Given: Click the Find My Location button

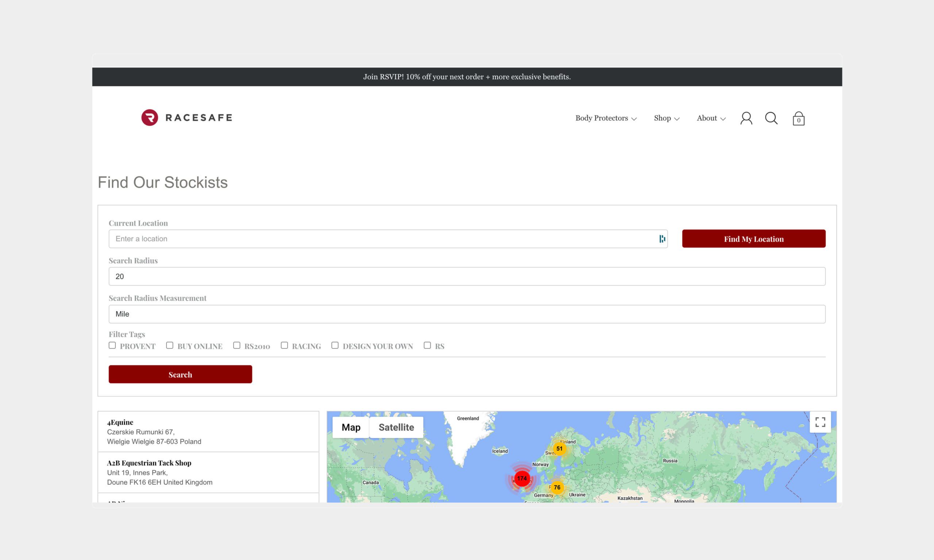Looking at the screenshot, I should coord(753,239).
